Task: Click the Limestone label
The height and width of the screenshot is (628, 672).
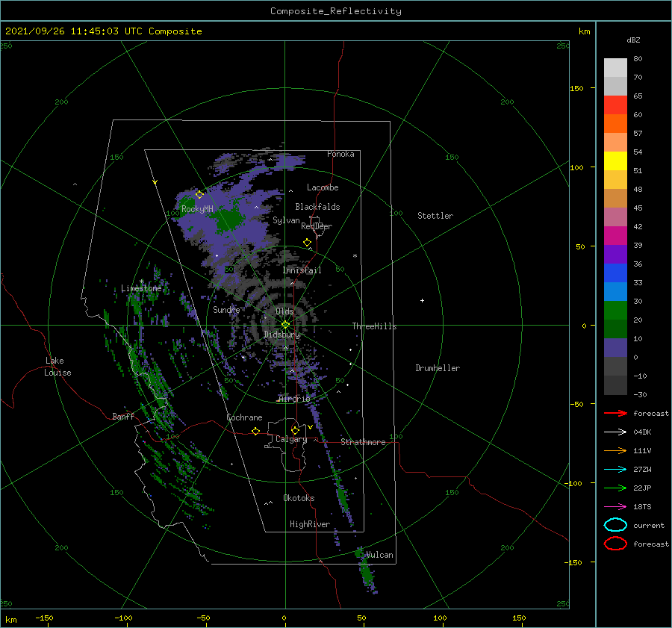Action: tap(141, 288)
